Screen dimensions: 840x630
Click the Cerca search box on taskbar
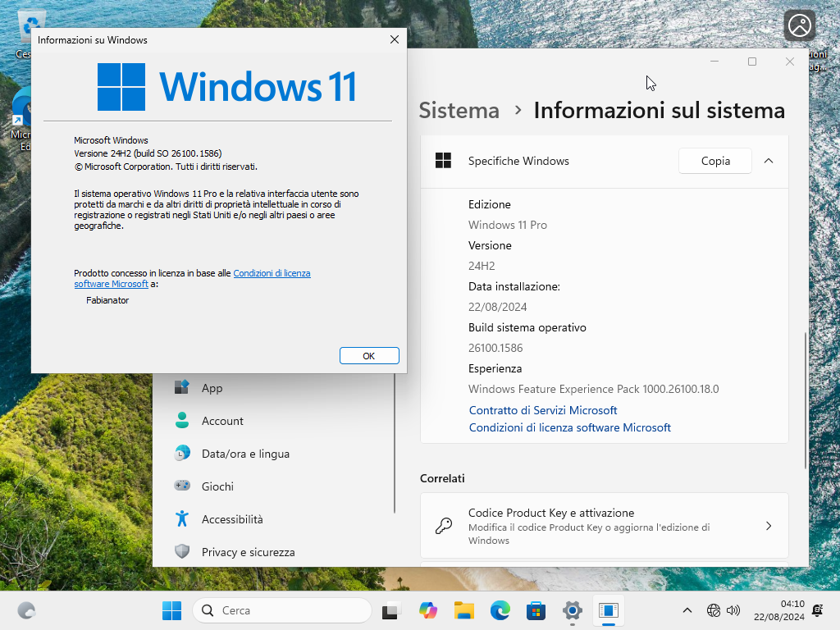[282, 610]
